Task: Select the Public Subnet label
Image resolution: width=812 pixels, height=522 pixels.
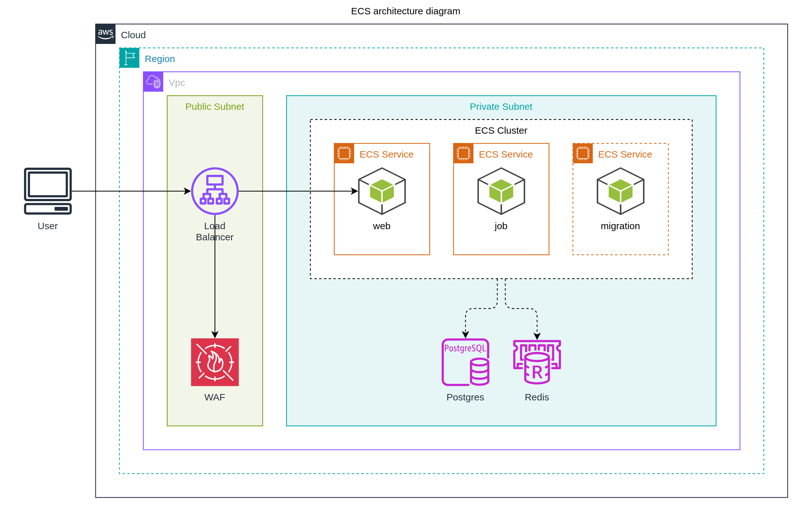Action: point(214,107)
